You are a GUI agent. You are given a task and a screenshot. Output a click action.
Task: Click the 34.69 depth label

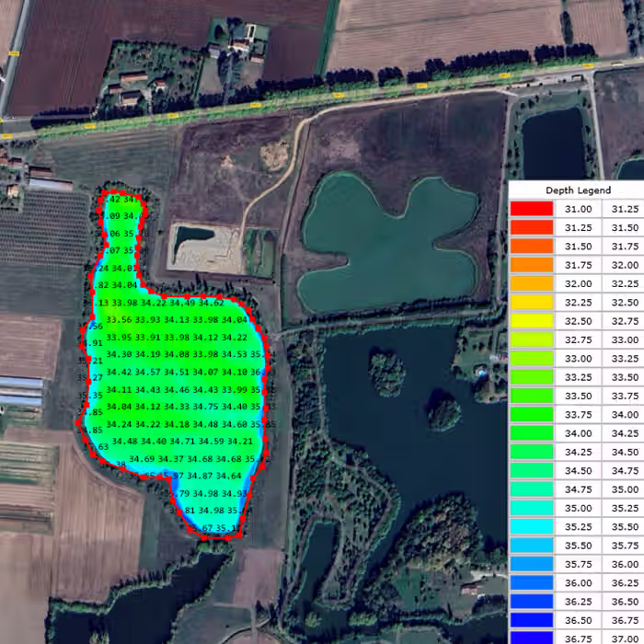click(142, 459)
